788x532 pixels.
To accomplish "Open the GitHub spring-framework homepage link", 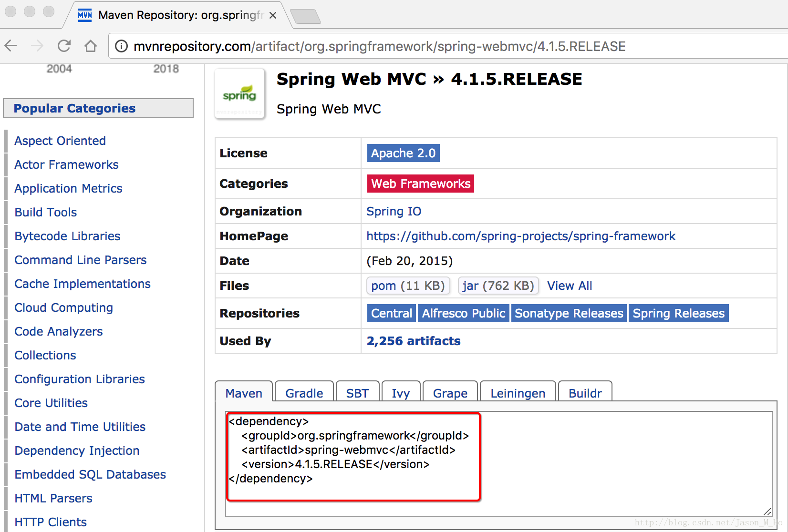I will click(x=521, y=236).
